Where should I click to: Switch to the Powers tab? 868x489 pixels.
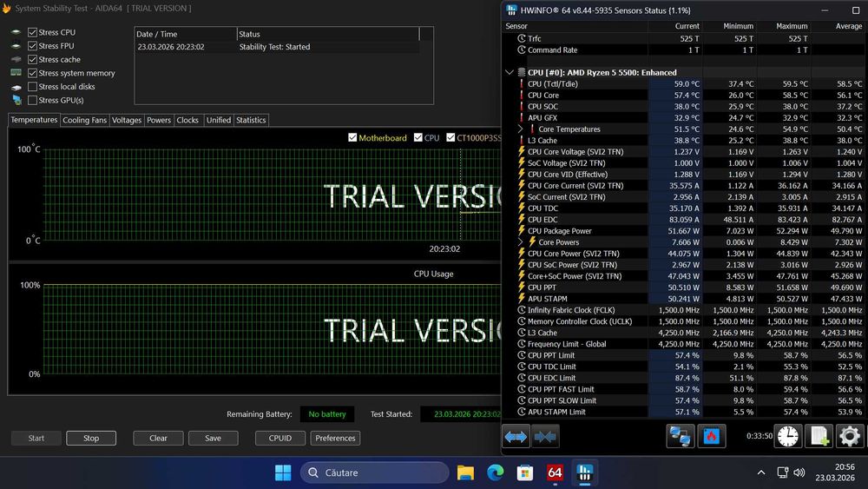(159, 120)
